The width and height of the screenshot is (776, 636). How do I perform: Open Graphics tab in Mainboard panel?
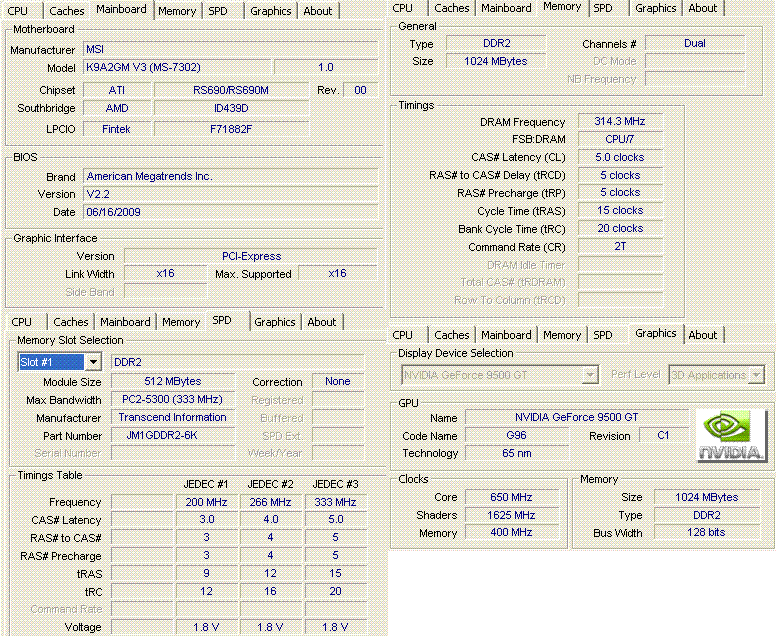271,11
